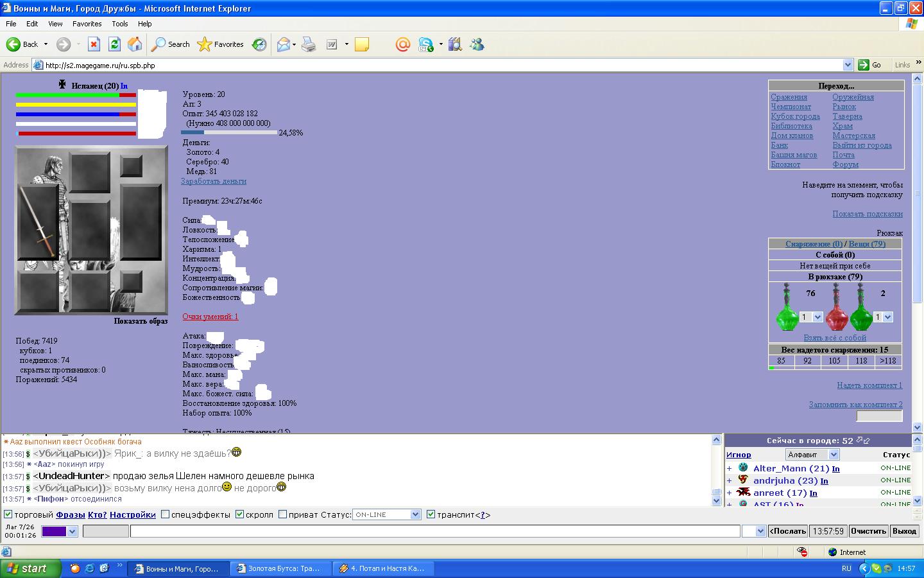Click the red potion in the backpack
The height and width of the screenshot is (578, 924).
[x=836, y=308]
